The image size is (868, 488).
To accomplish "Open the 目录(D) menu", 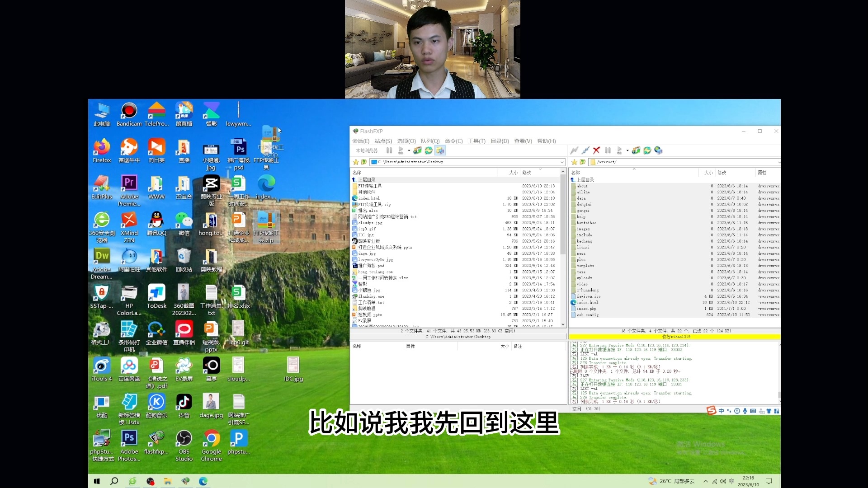I will pyautogui.click(x=500, y=141).
